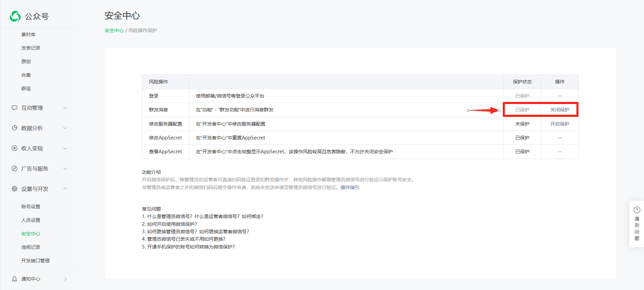
Task: Click the 安全中心 breadcrumb link
Action: point(114,30)
